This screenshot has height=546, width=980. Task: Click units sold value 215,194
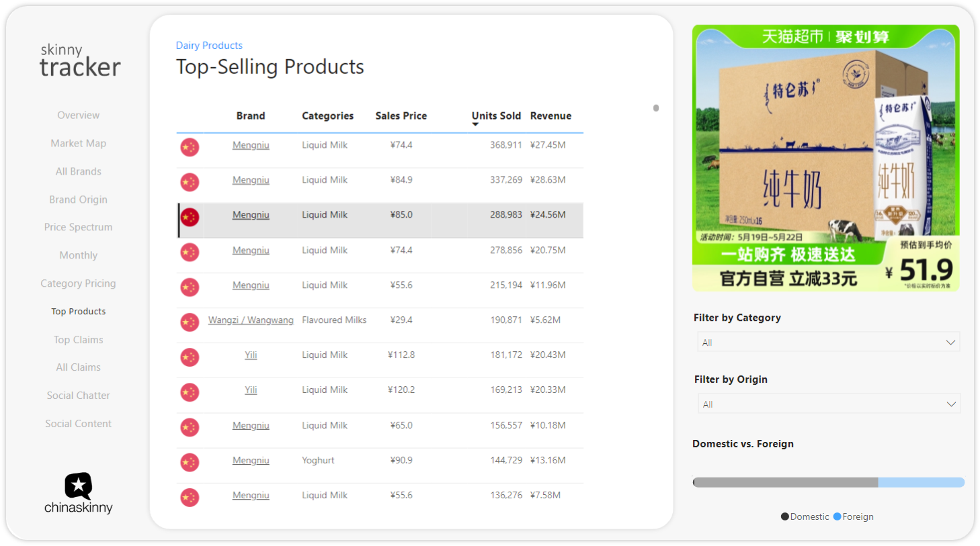pos(506,285)
